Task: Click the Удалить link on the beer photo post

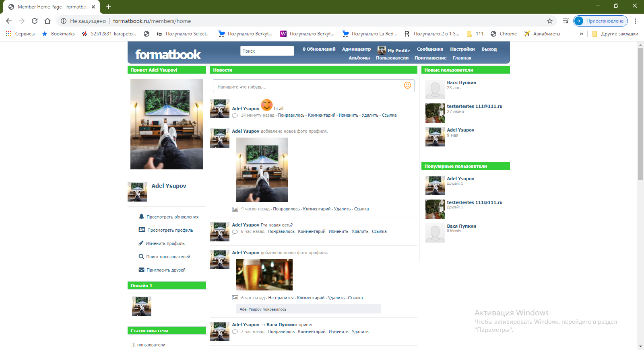Action: click(x=336, y=298)
